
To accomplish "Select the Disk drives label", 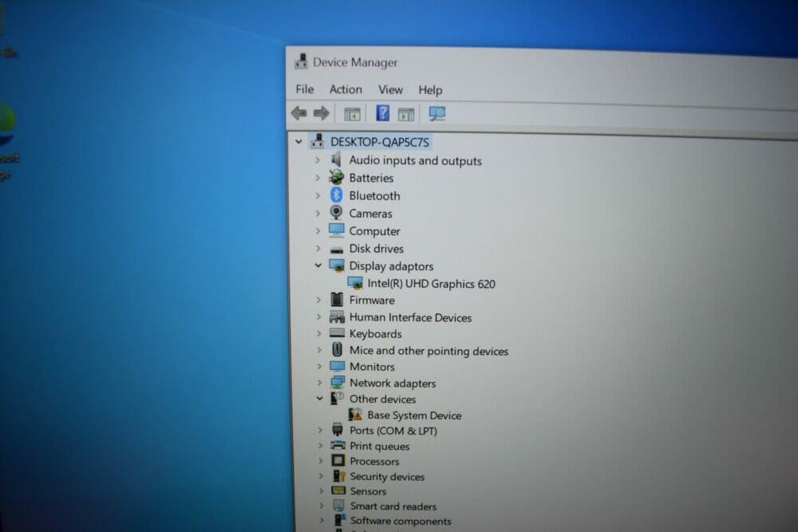I will pyautogui.click(x=376, y=249).
